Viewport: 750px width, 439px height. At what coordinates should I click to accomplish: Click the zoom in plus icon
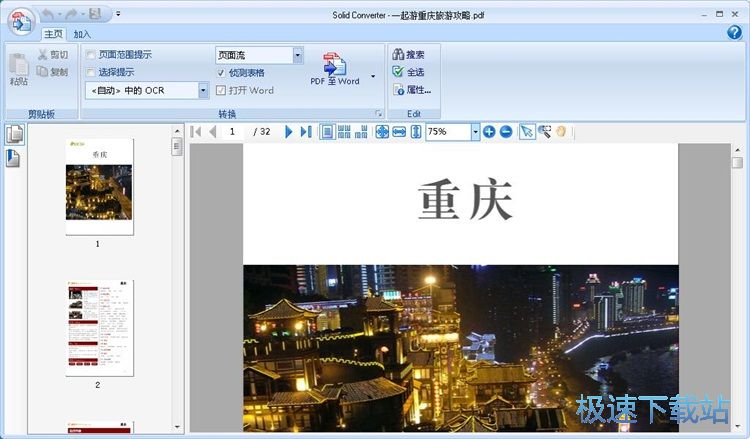tap(489, 132)
